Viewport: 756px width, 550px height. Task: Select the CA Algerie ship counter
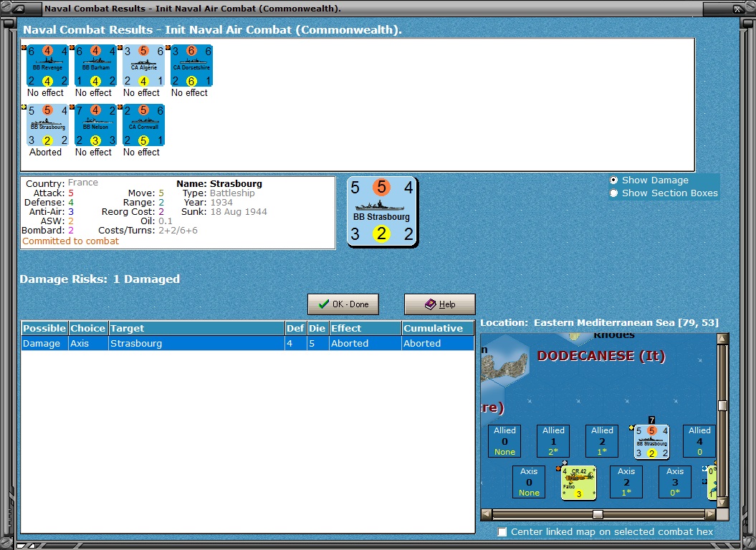pyautogui.click(x=144, y=66)
